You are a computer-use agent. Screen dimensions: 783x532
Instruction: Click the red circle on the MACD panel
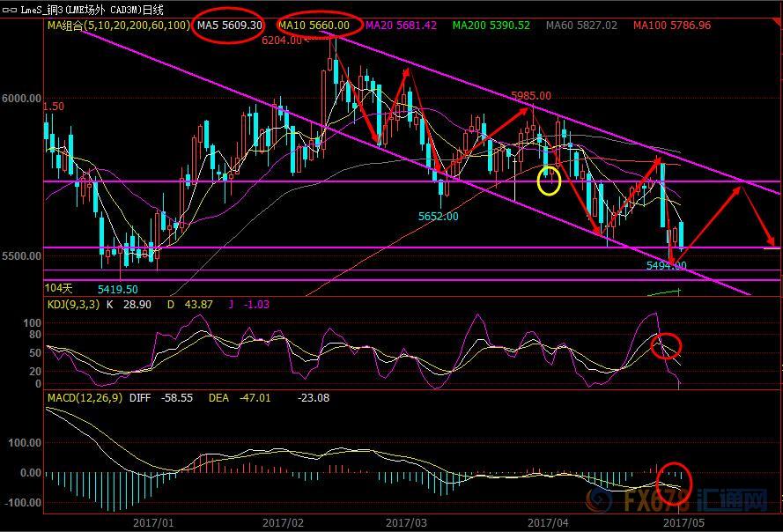click(x=674, y=484)
